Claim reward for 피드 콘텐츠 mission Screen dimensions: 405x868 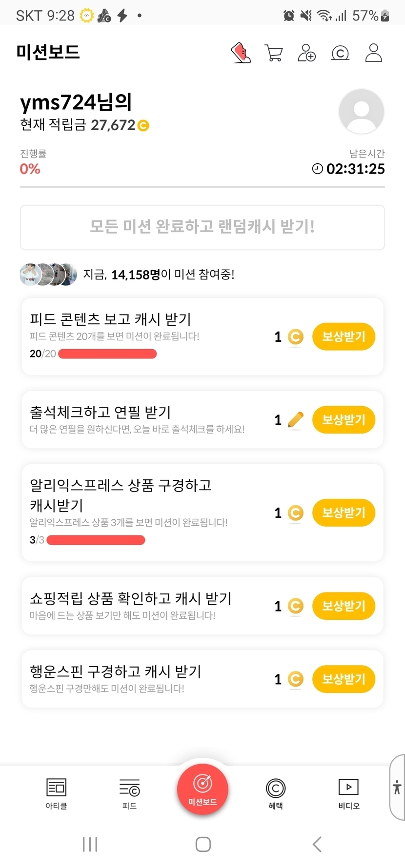344,336
